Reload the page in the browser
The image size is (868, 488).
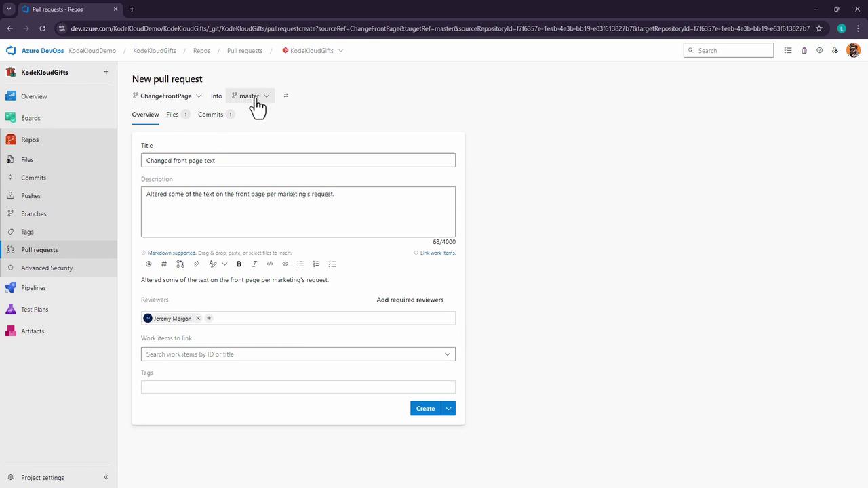(42, 28)
